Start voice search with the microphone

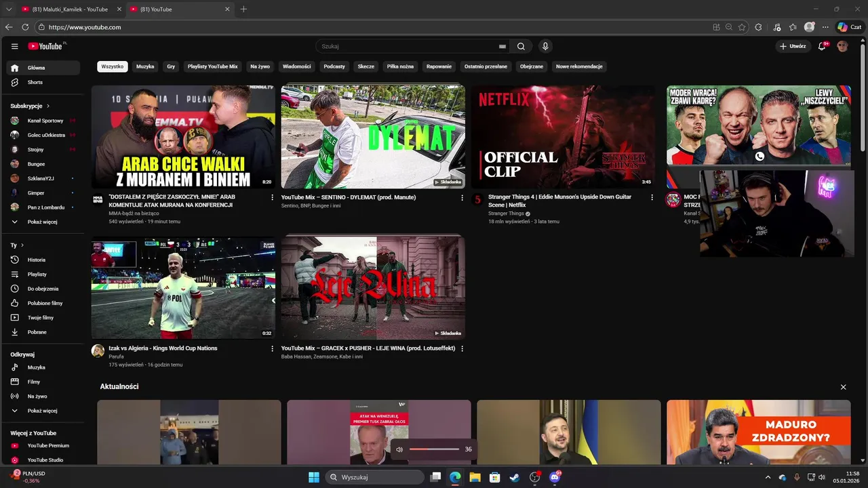[545, 46]
